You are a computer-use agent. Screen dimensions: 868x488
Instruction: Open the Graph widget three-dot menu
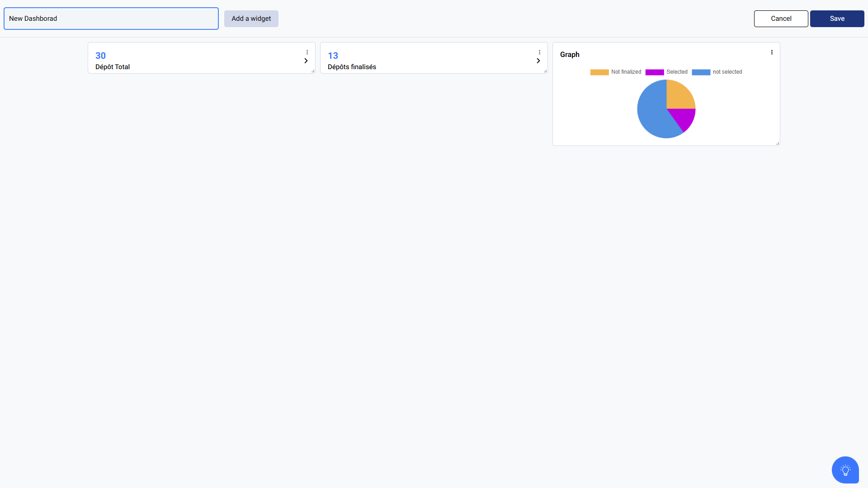click(x=772, y=52)
